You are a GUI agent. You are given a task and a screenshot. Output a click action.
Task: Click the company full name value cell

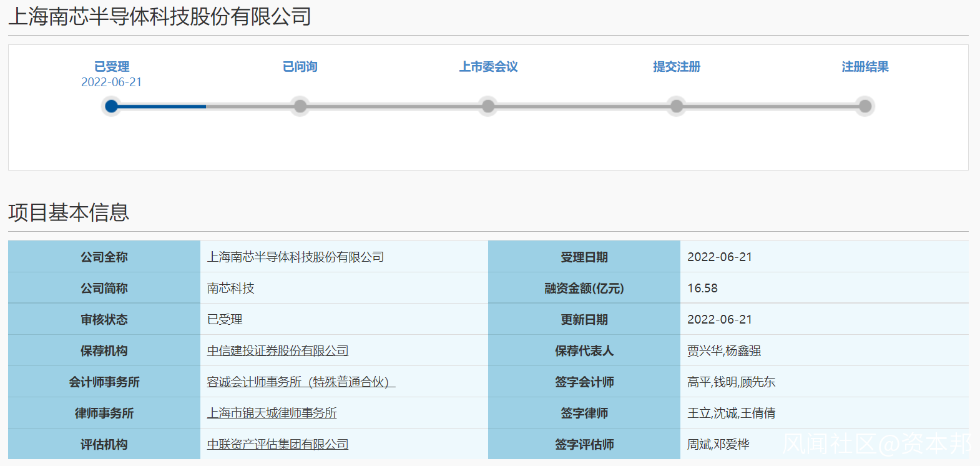[344, 257]
